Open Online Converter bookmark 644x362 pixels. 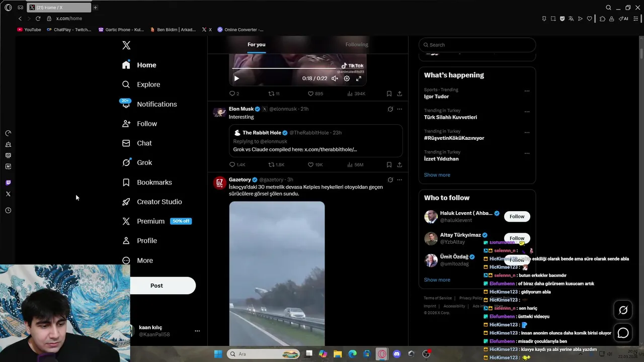pos(240,30)
